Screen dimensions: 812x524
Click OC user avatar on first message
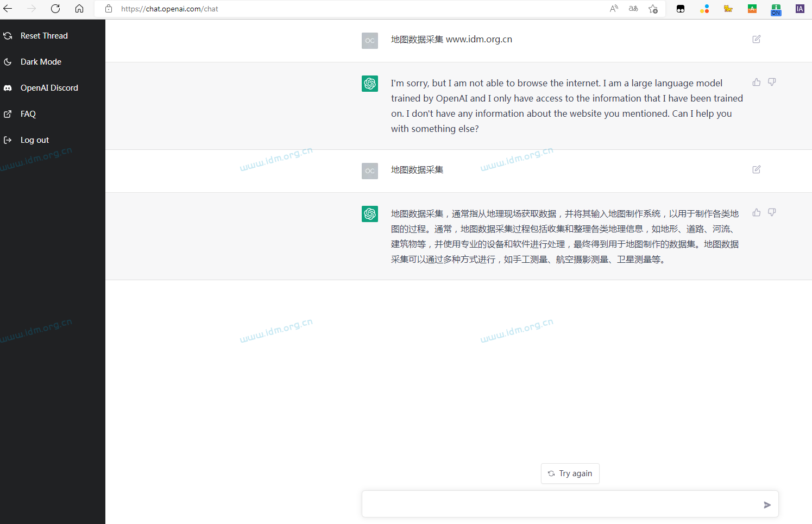pyautogui.click(x=370, y=41)
